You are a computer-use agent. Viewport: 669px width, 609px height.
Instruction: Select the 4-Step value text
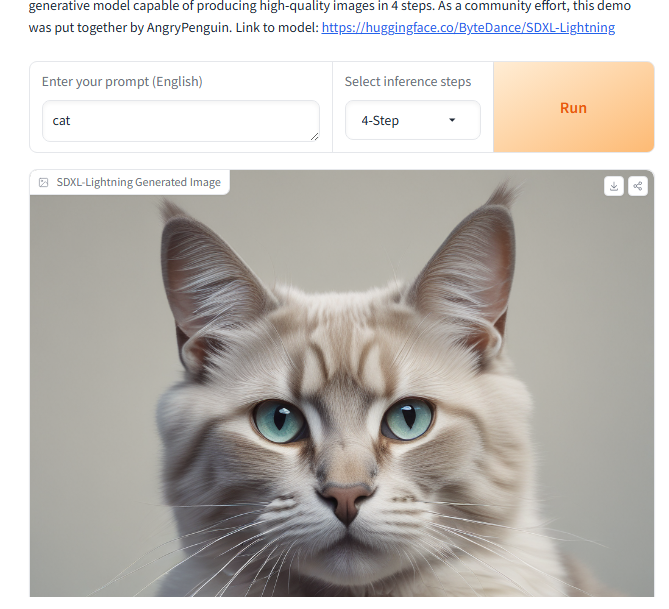pyautogui.click(x=380, y=121)
